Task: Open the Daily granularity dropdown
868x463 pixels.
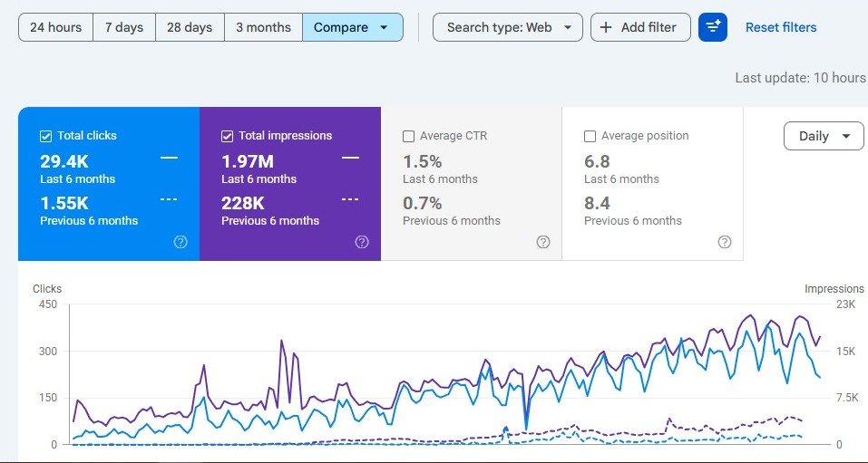Action: tap(824, 136)
